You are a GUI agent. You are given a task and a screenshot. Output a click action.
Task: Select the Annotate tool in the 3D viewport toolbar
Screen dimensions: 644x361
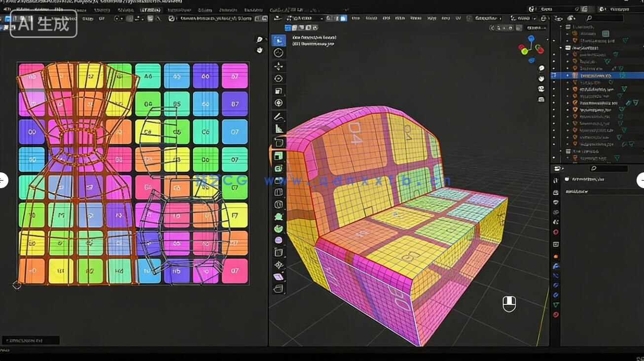tap(279, 115)
